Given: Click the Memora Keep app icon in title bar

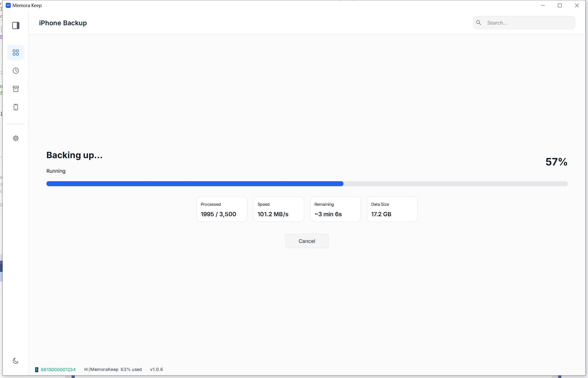Looking at the screenshot, I should [x=8, y=5].
